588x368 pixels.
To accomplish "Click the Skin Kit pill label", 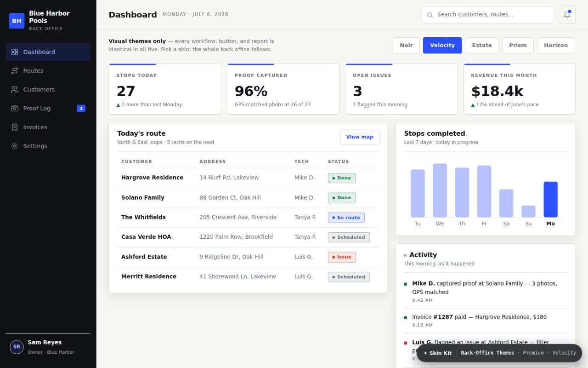I will click(x=437, y=353).
